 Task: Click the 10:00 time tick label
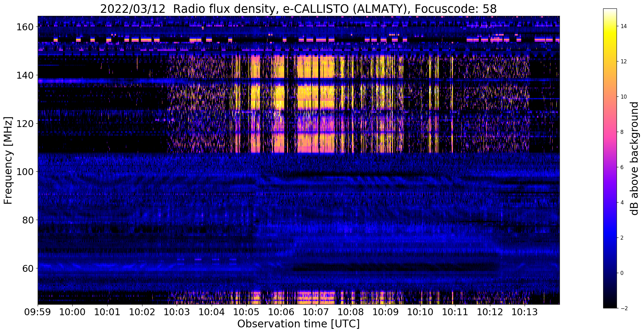click(x=73, y=312)
